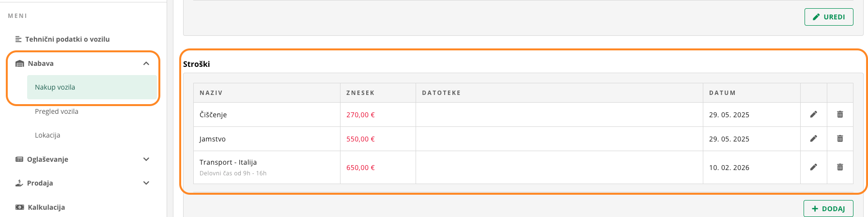
Task: Edit the Jamstvo cost entry
Action: pos(813,139)
